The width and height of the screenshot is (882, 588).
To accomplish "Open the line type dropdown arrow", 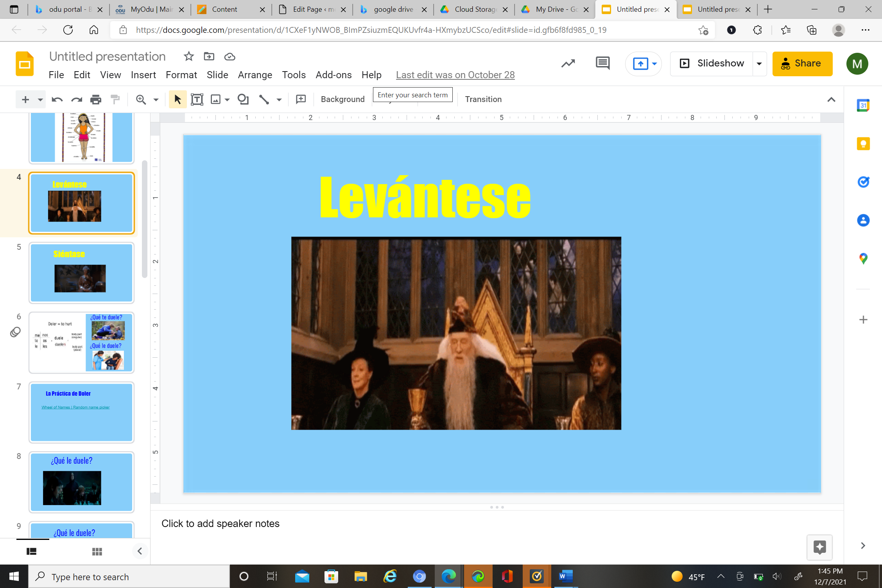I will click(x=279, y=100).
